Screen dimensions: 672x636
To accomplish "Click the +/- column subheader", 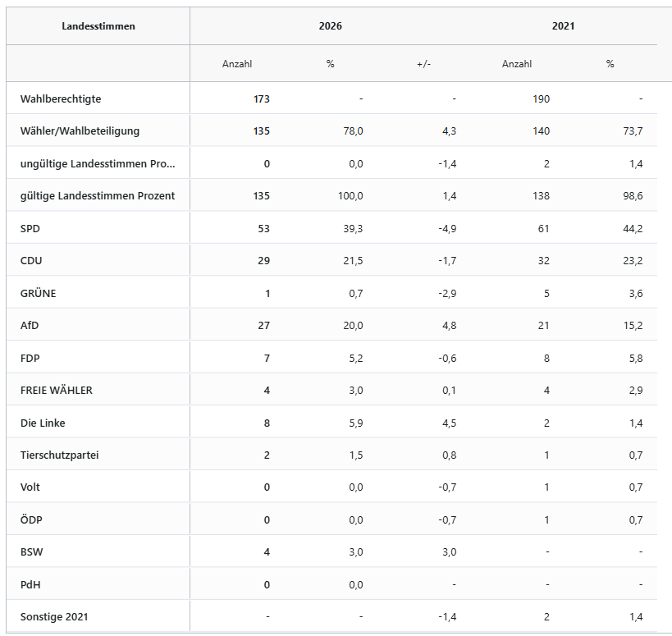I will (x=423, y=64).
